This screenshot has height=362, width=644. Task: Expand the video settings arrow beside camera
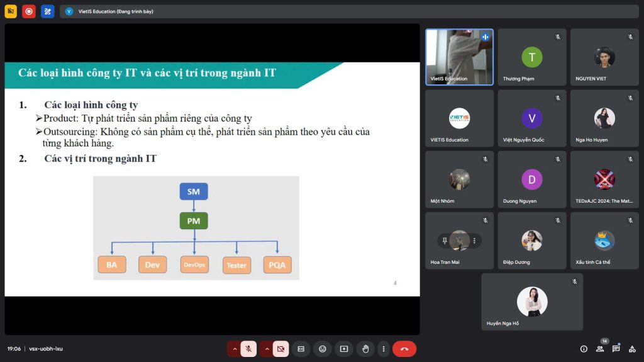click(x=266, y=349)
